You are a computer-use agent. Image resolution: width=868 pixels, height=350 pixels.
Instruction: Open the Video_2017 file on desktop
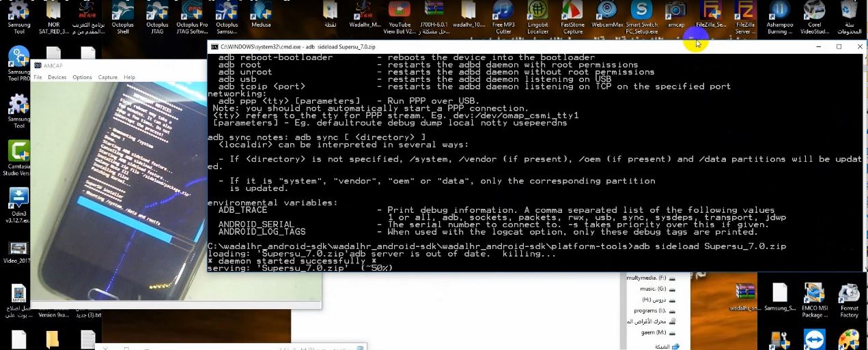click(18, 251)
